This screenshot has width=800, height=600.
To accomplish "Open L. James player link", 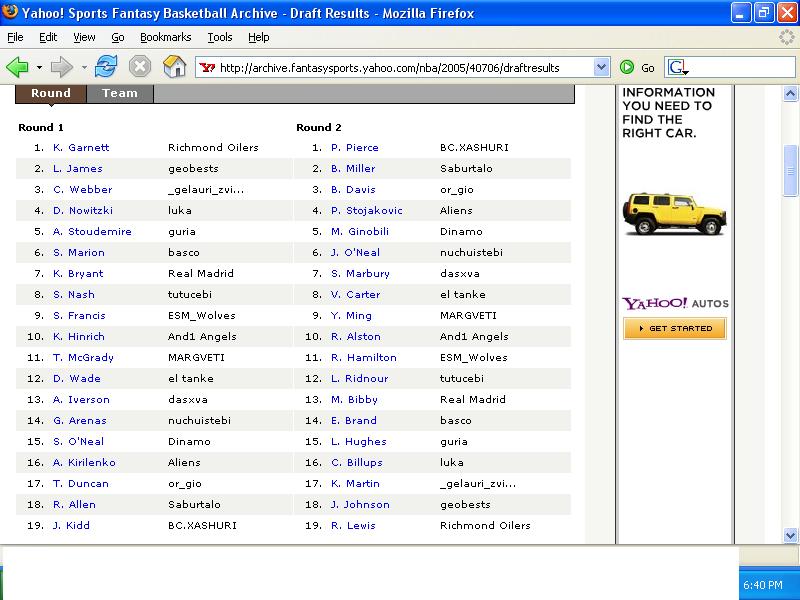I will tap(78, 168).
